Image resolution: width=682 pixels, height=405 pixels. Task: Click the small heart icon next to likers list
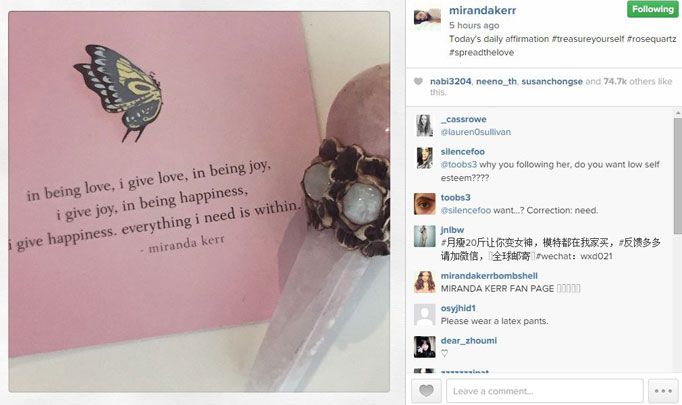tap(418, 81)
